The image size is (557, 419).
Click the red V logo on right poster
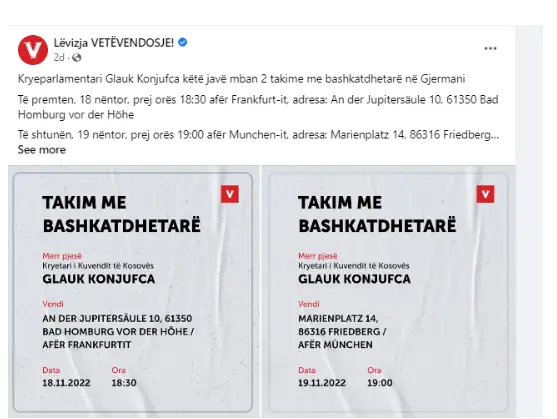485,194
